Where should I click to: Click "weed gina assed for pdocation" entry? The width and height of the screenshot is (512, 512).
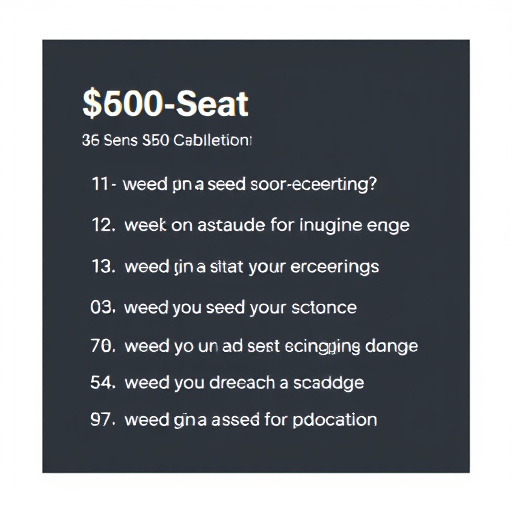pyautogui.click(x=251, y=420)
